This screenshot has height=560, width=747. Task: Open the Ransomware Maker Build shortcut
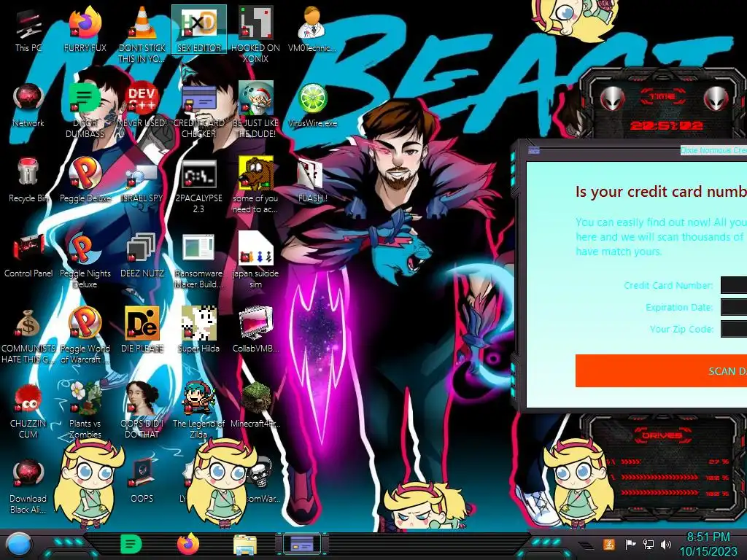click(x=198, y=260)
